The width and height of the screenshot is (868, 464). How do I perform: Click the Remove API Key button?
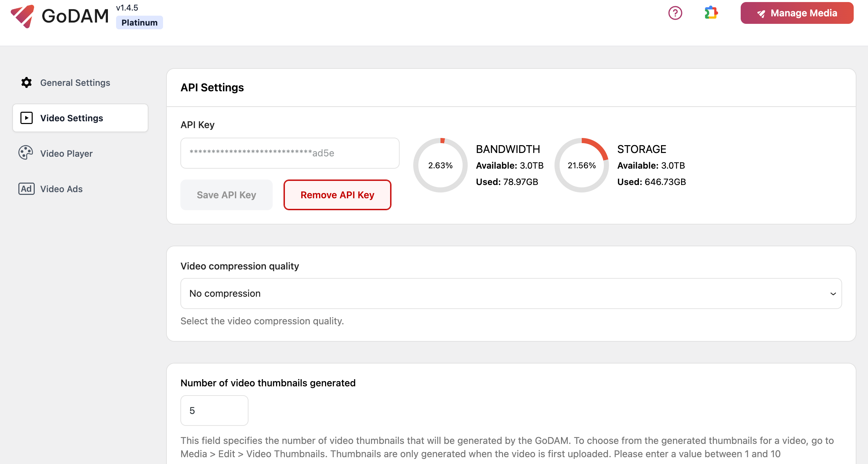tap(337, 195)
